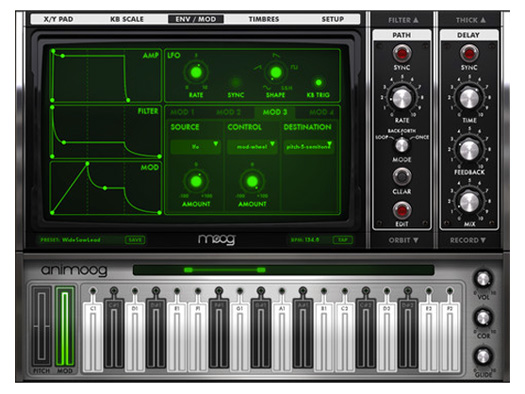525x394 pixels.
Task: Click the VOL knob
Action: tap(483, 279)
